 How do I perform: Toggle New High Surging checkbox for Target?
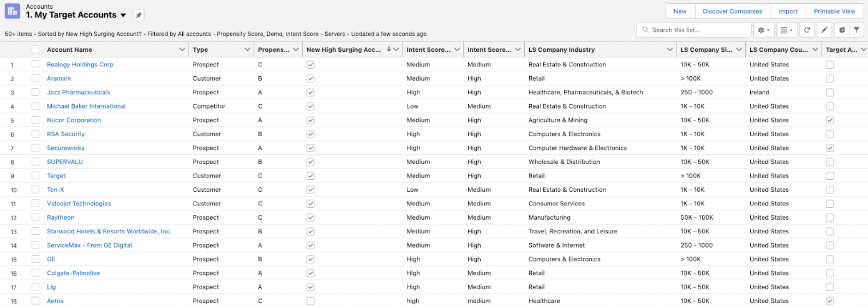[310, 176]
